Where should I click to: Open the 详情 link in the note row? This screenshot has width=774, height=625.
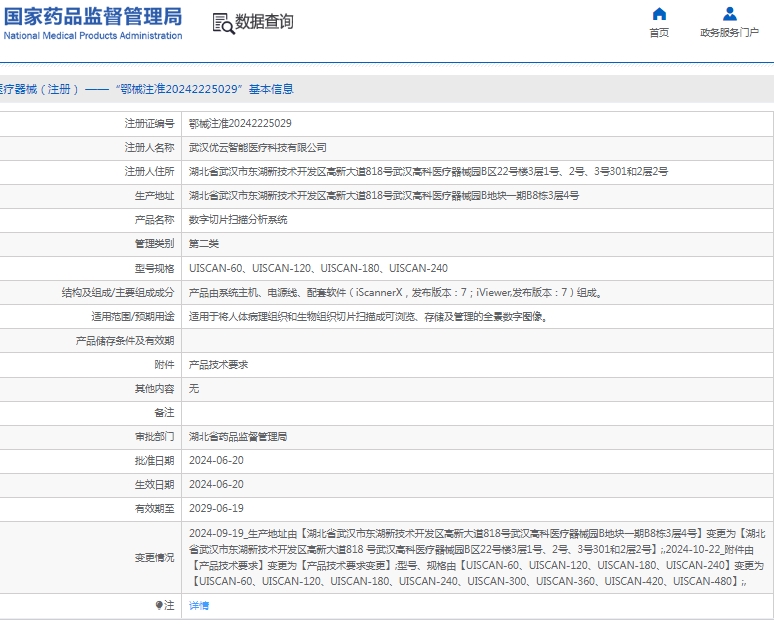click(198, 605)
